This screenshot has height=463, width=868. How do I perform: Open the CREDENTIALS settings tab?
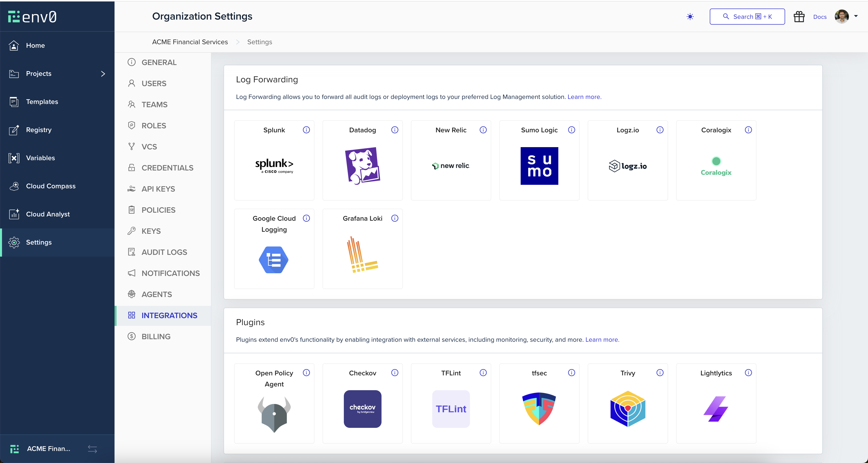(167, 167)
